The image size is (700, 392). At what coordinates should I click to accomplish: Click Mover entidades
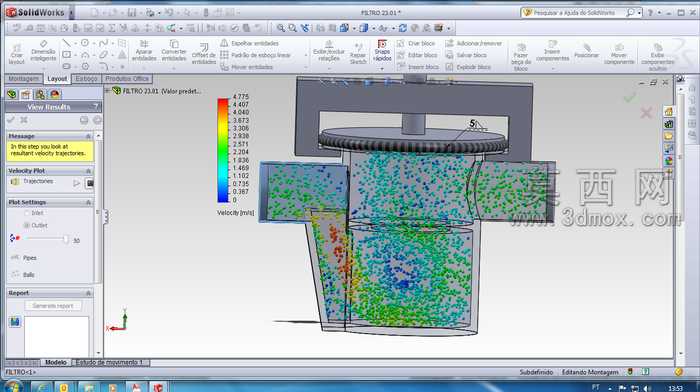click(x=247, y=67)
